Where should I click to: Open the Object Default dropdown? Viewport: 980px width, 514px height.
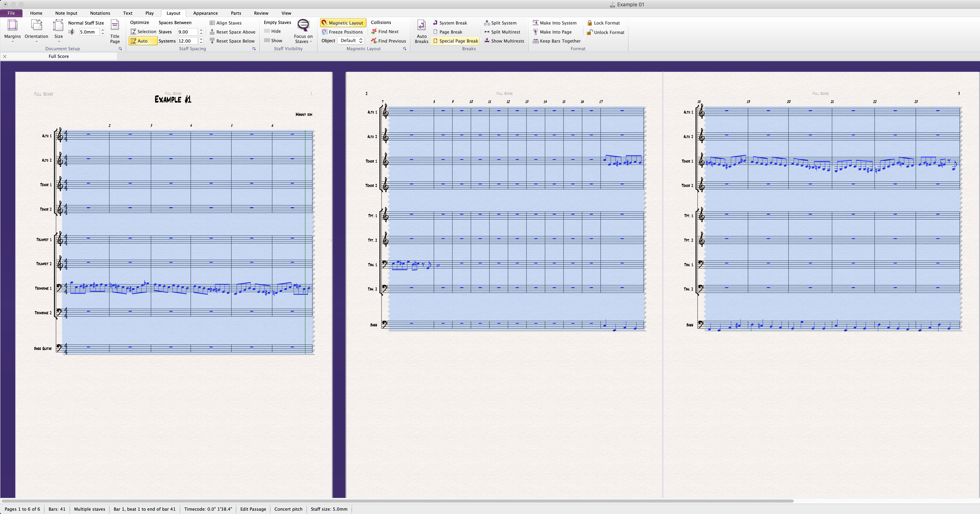(x=351, y=41)
